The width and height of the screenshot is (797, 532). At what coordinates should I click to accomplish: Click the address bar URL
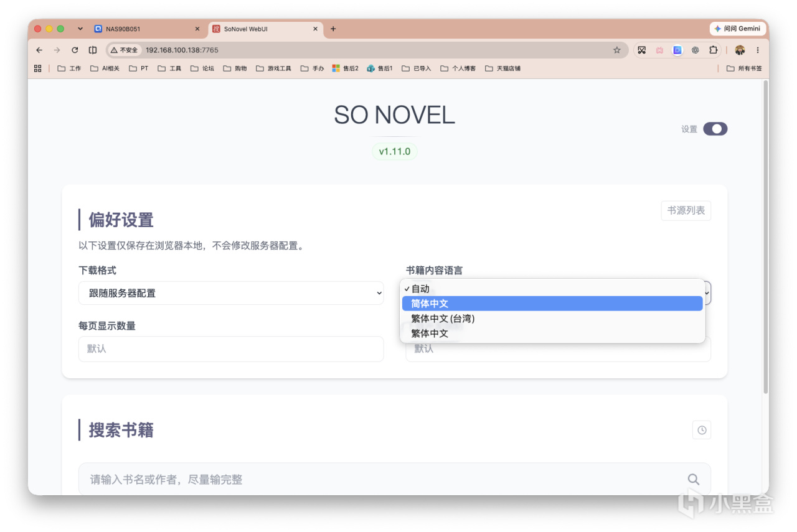182,50
